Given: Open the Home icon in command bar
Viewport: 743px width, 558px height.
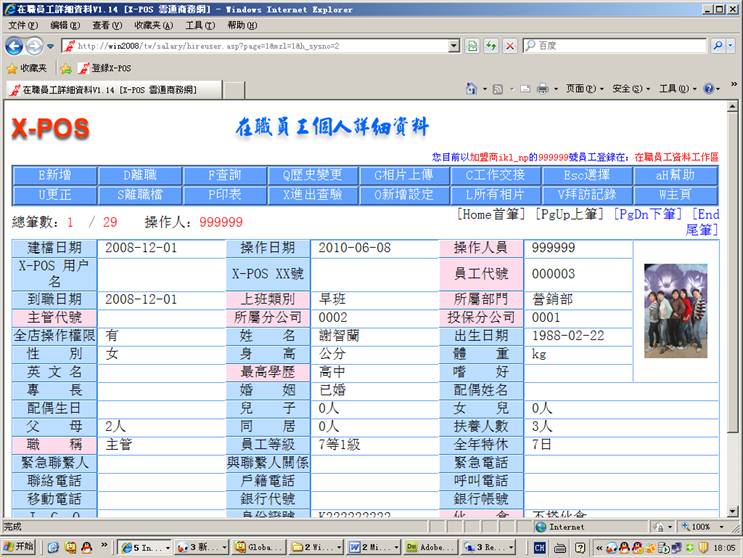Looking at the screenshot, I should [471, 89].
